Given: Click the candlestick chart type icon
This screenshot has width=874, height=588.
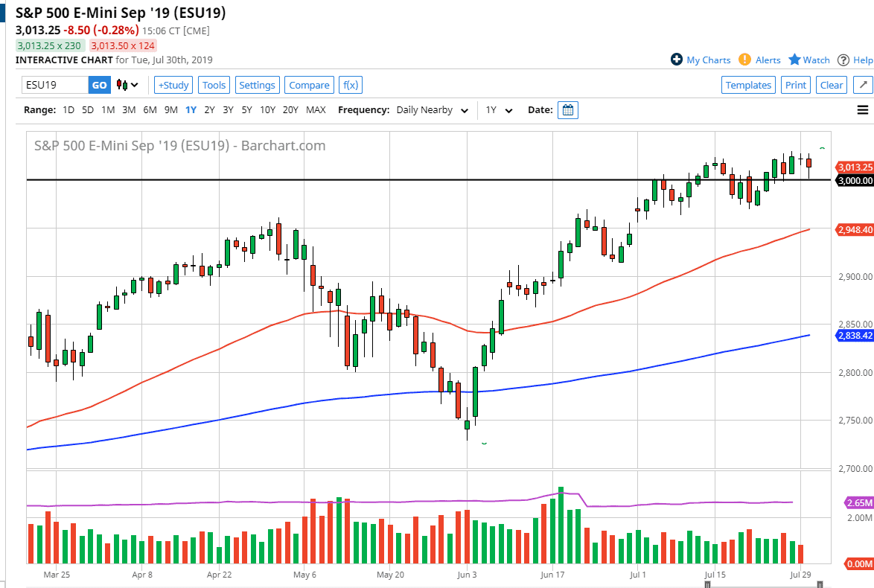Looking at the screenshot, I should [x=121, y=85].
